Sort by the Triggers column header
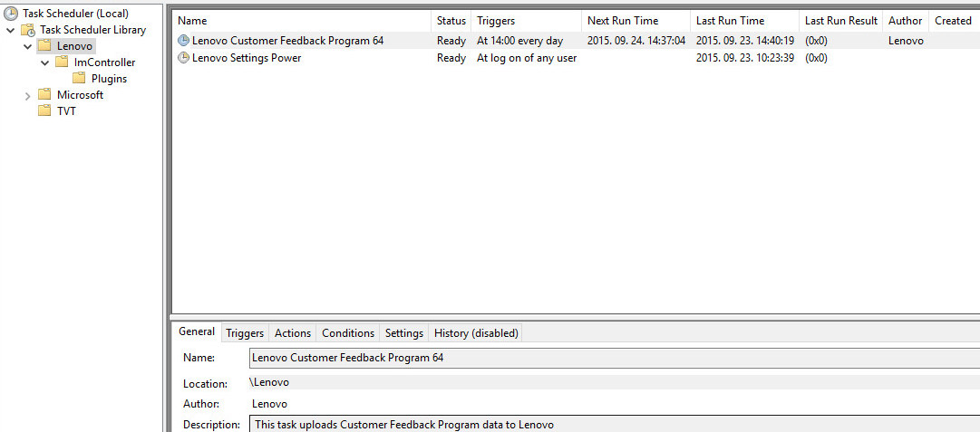 tap(526, 21)
